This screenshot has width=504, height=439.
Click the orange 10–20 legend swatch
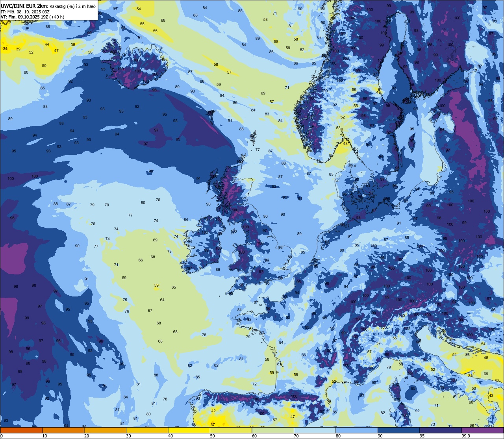click(x=63, y=430)
